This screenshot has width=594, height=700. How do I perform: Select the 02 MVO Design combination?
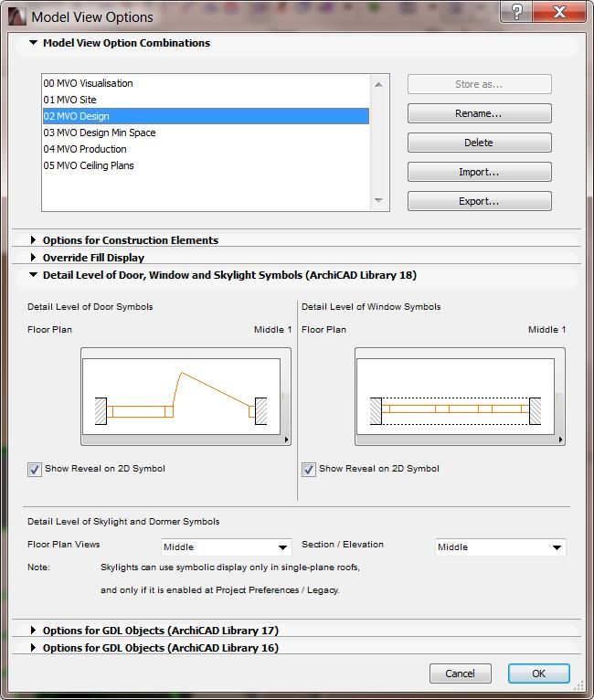pos(206,116)
